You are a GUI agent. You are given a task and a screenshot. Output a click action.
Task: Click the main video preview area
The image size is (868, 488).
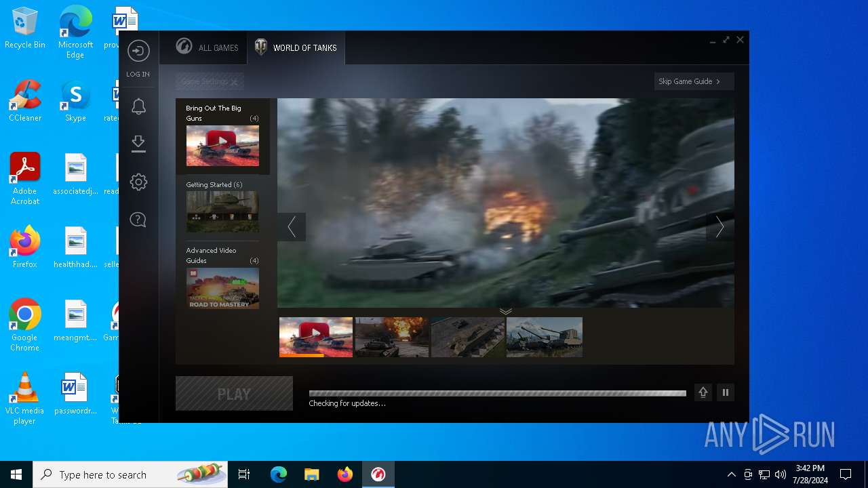[x=506, y=203]
